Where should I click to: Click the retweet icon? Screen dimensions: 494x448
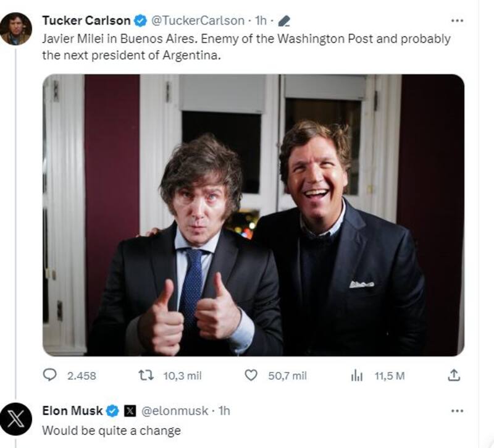pyautogui.click(x=146, y=375)
